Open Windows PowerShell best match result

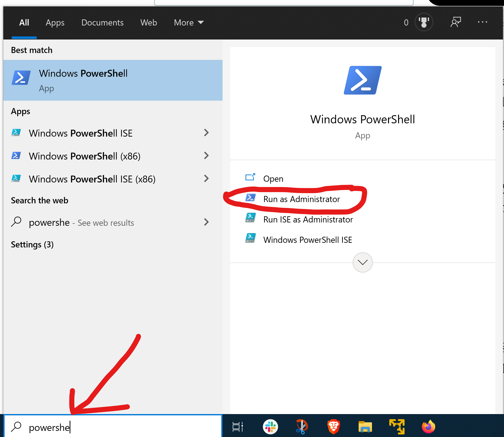pyautogui.click(x=113, y=80)
